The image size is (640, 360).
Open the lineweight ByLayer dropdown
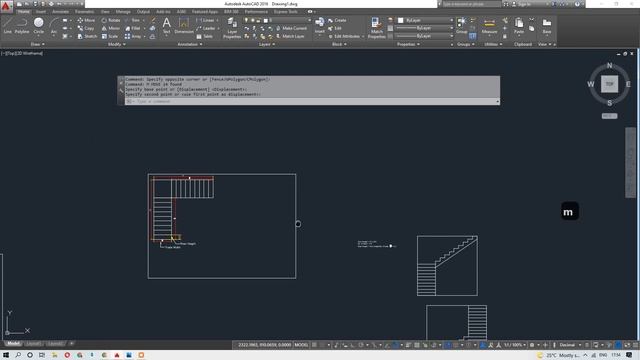[424, 28]
